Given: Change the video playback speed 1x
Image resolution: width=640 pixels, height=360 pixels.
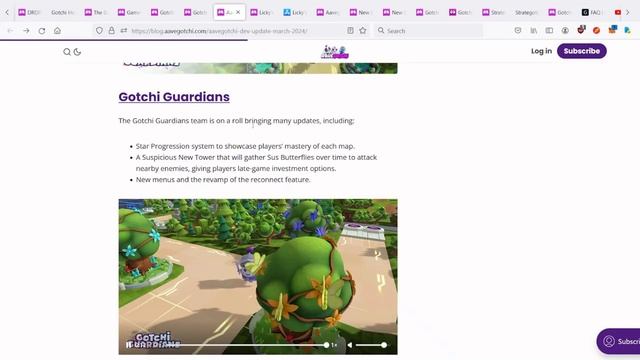Looking at the screenshot, I should (334, 345).
